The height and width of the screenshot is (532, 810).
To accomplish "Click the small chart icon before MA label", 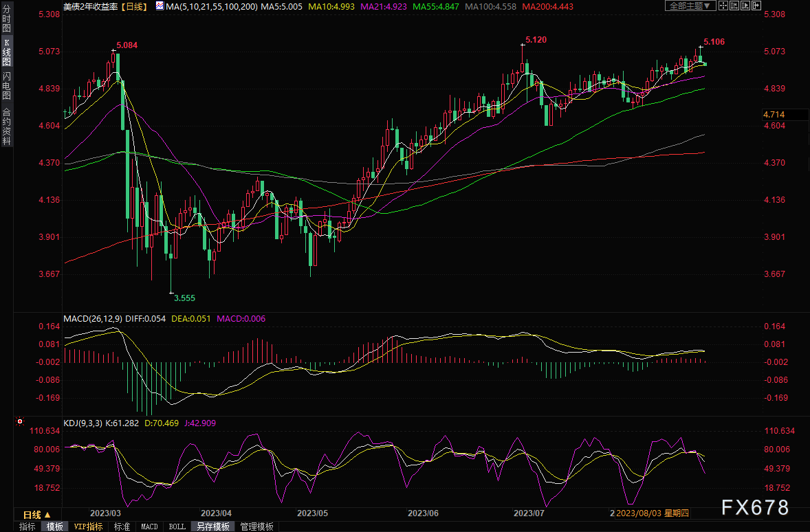I will [160, 6].
